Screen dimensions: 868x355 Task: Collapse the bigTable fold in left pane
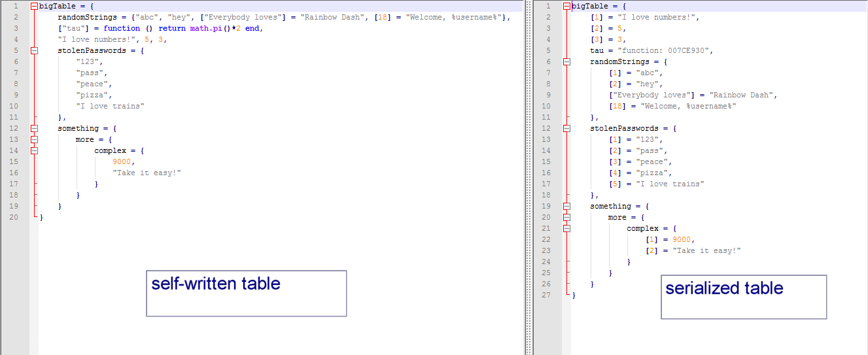(x=34, y=6)
